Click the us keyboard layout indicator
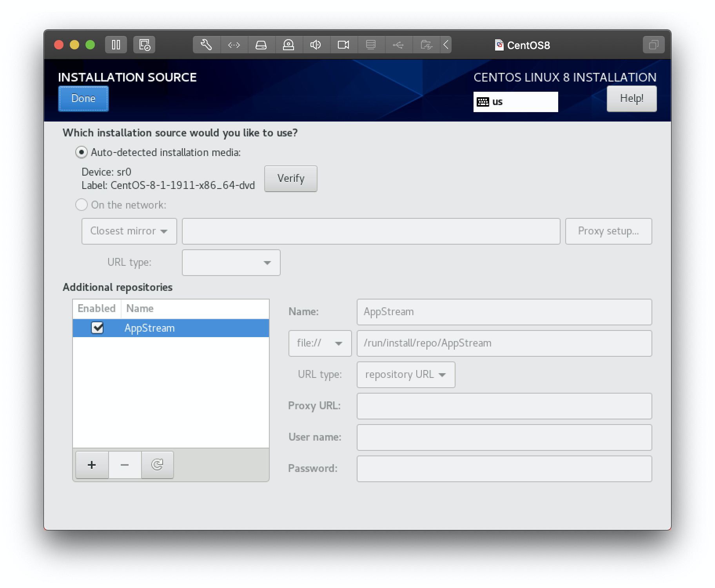This screenshot has height=588, width=715. [x=515, y=102]
